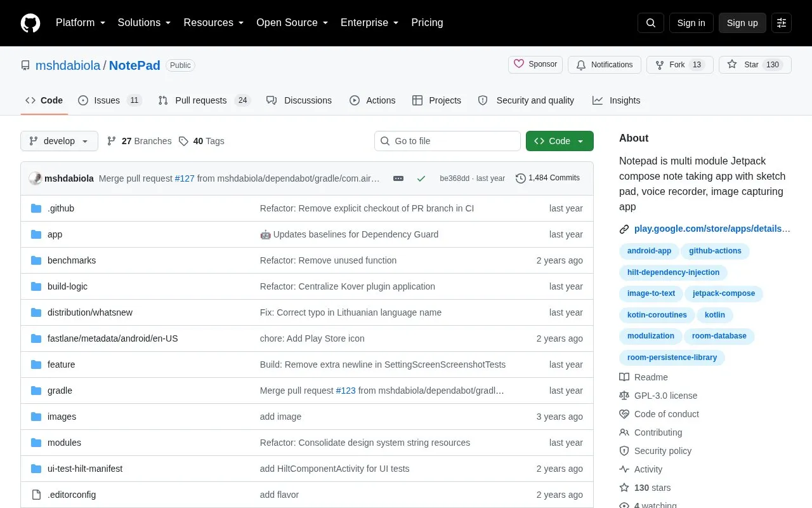Open the search magnifier icon
Screen dimensions: 812x508
point(651,23)
